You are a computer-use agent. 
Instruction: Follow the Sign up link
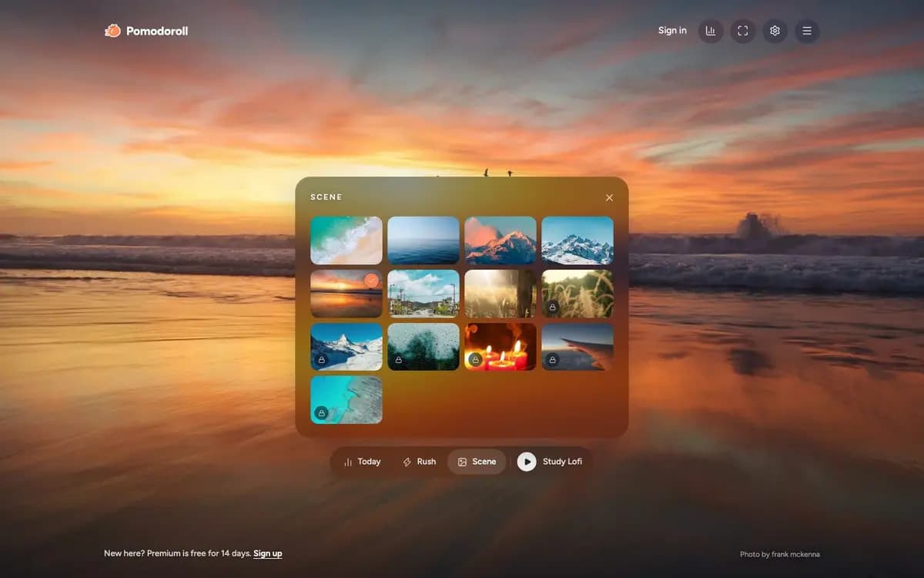268,553
